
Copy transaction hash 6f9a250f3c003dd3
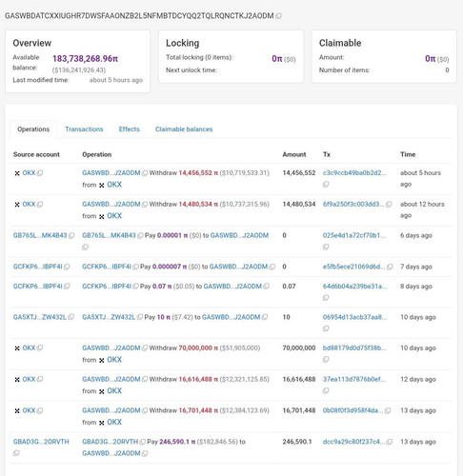click(x=389, y=204)
